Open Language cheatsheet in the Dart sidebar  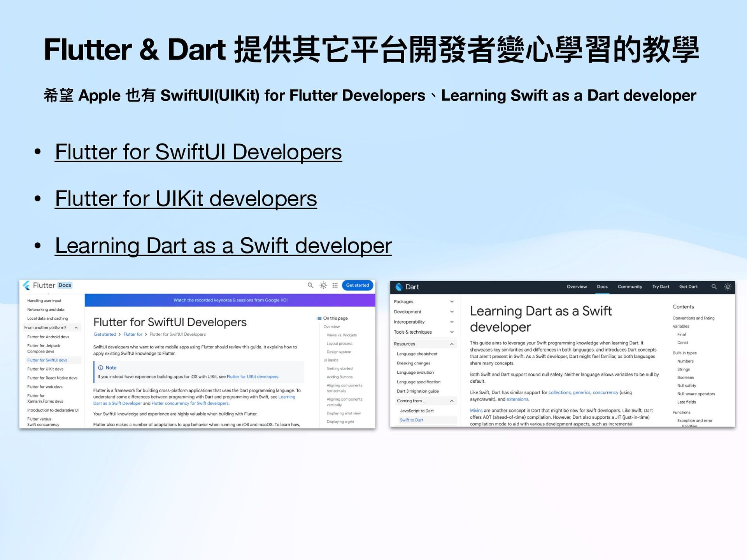[417, 354]
